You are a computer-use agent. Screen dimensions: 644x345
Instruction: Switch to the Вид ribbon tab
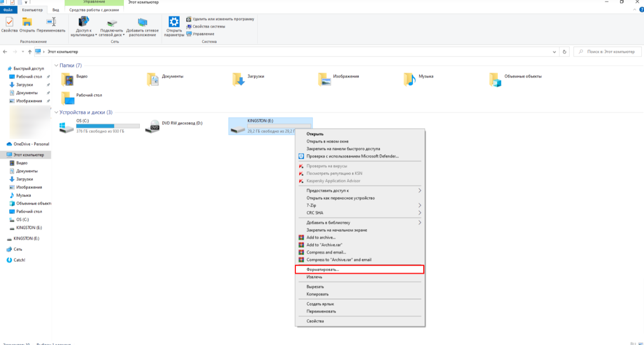coord(56,10)
